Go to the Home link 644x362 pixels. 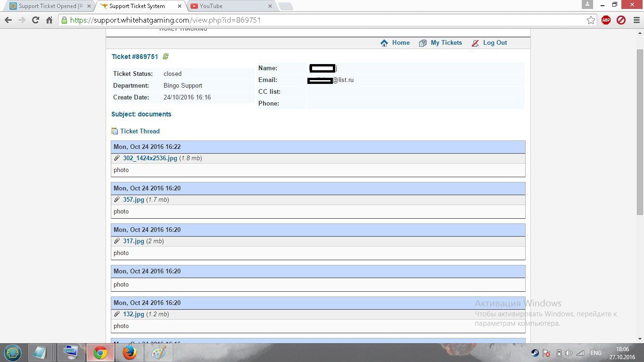point(401,43)
